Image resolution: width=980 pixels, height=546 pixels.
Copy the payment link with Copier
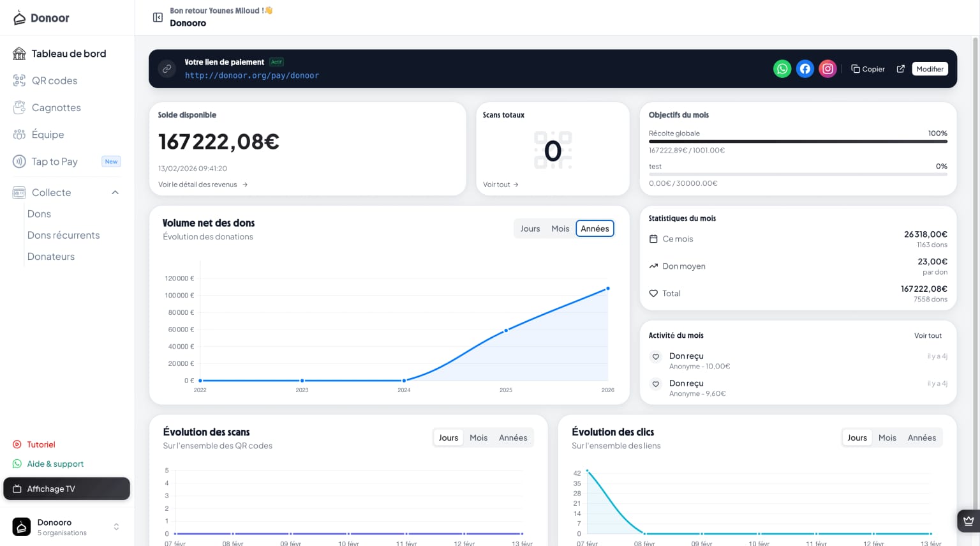coord(868,68)
